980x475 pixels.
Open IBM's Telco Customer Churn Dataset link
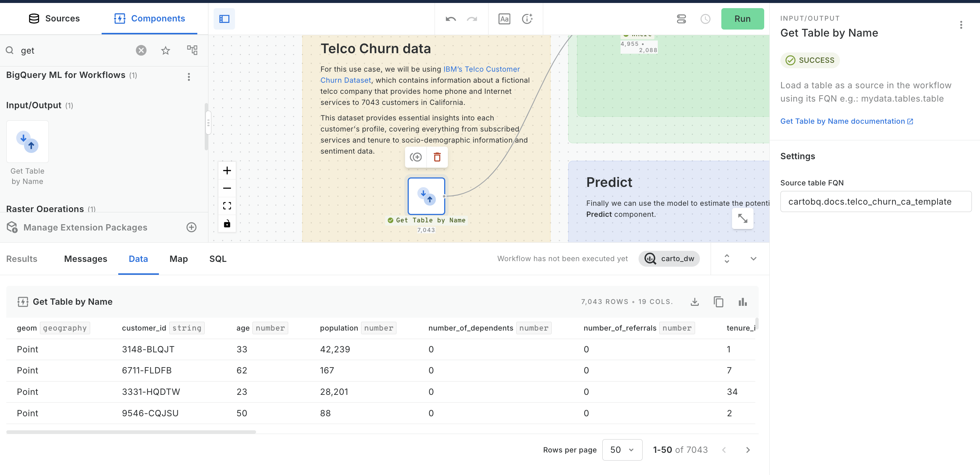[x=420, y=75]
